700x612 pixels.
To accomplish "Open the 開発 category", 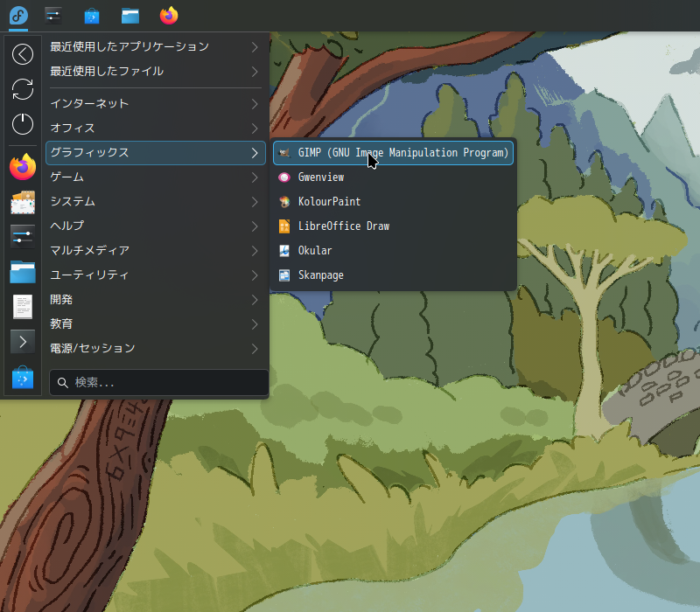I will tap(156, 300).
